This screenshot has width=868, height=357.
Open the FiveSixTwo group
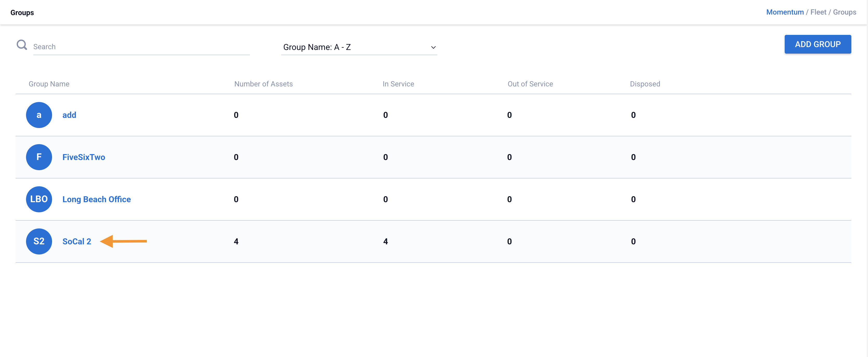[84, 157]
